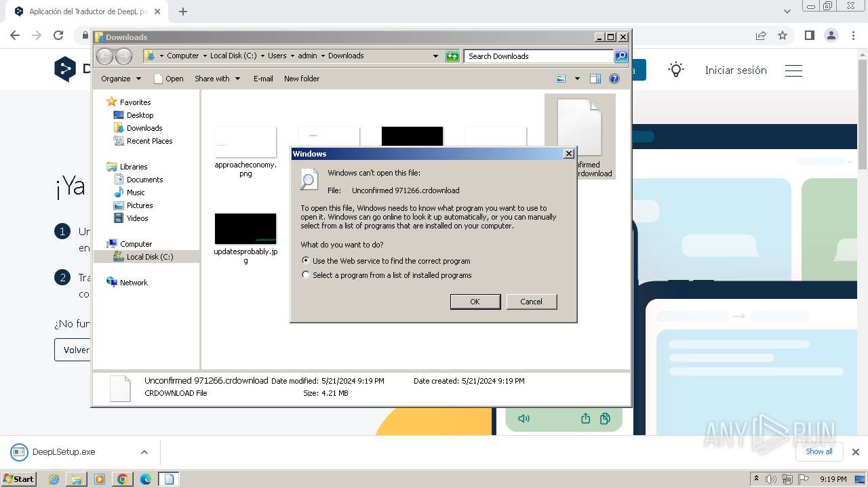Open Desktop in navigation pane
Viewport: 868px width, 488px height.
(140, 115)
